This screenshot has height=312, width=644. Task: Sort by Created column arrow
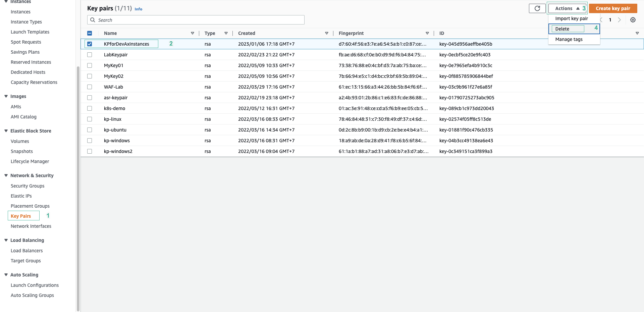[326, 33]
